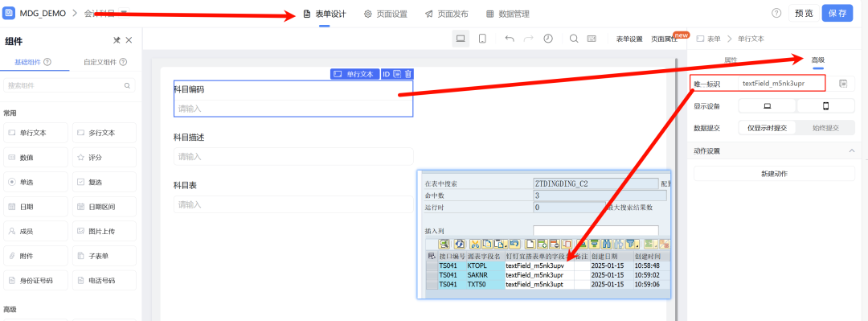This screenshot has height=321, width=868.
Task: Delete the selected 单行文本 field
Action: pyautogui.click(x=408, y=74)
